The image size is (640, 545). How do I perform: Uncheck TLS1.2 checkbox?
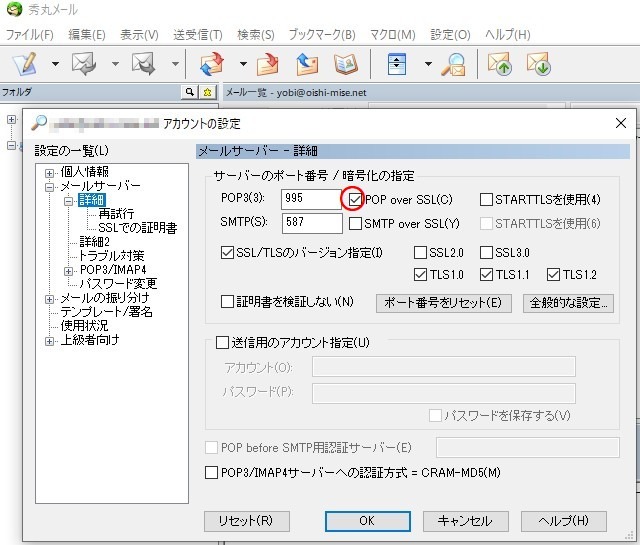point(553,274)
